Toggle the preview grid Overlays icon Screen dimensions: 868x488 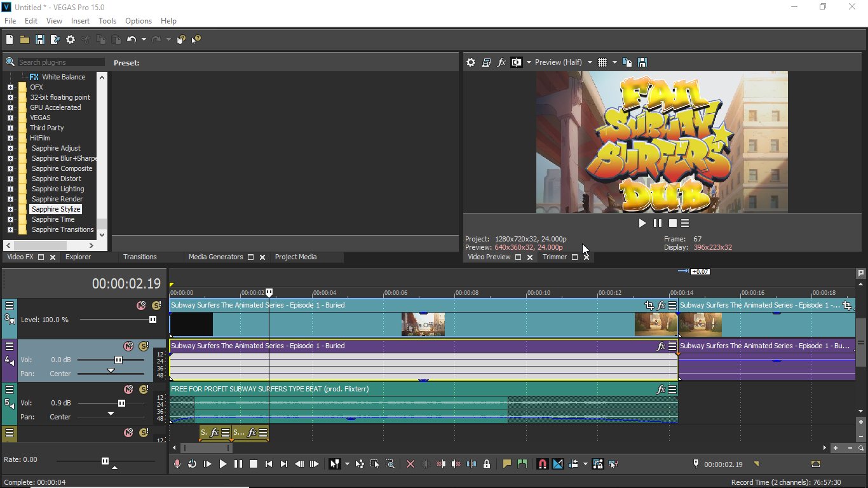pos(602,62)
